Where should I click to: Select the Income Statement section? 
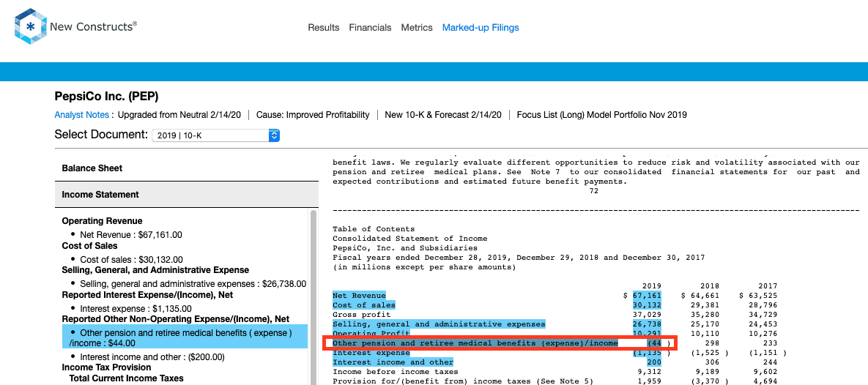(x=187, y=195)
